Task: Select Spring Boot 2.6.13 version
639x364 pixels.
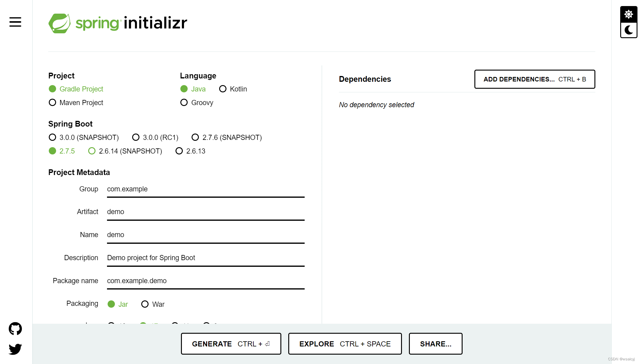Action: pos(190,151)
